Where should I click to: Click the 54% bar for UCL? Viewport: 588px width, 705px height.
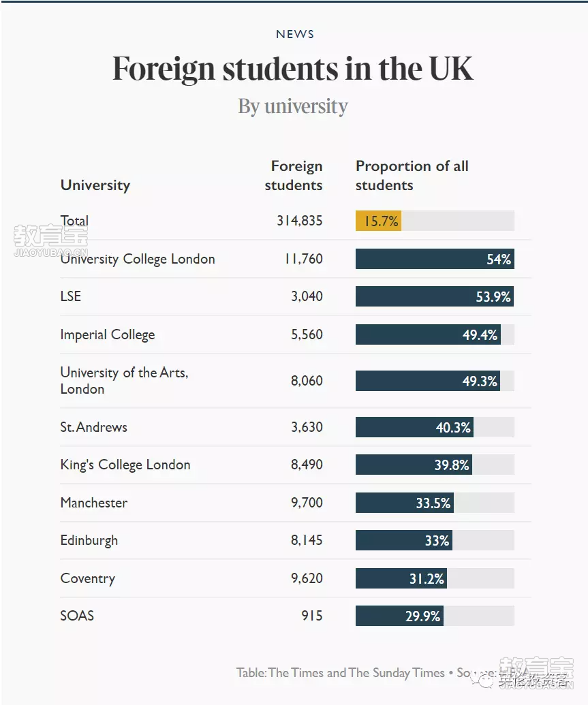coord(435,259)
